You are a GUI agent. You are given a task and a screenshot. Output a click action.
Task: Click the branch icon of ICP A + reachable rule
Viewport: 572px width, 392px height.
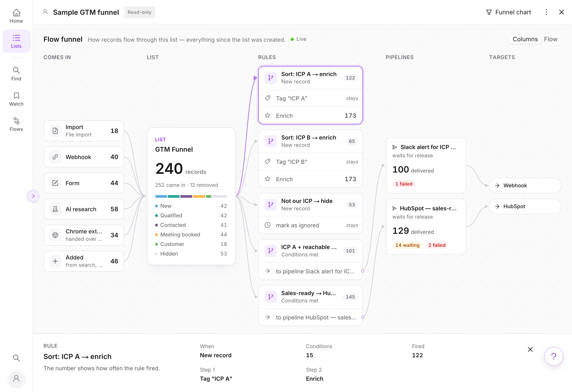point(271,251)
